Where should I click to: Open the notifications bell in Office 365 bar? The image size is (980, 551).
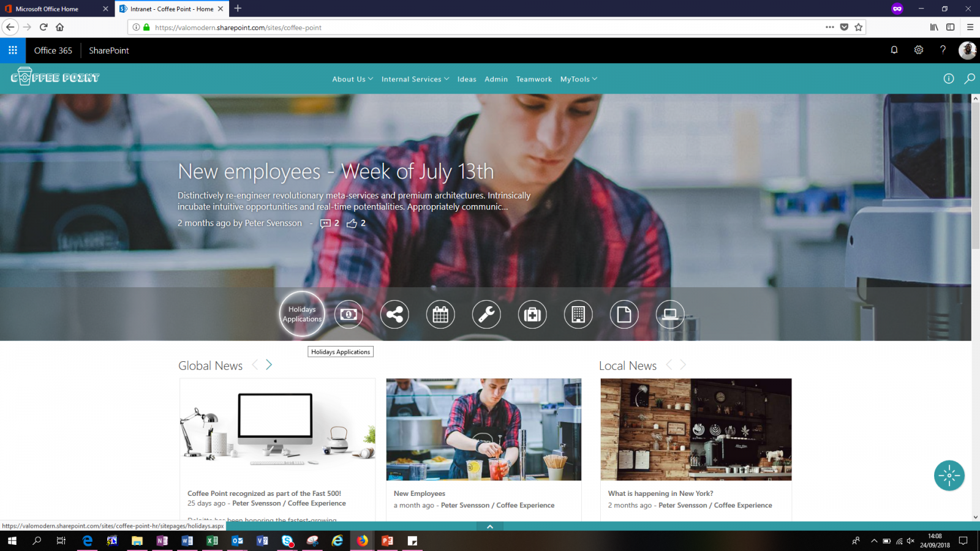894,50
